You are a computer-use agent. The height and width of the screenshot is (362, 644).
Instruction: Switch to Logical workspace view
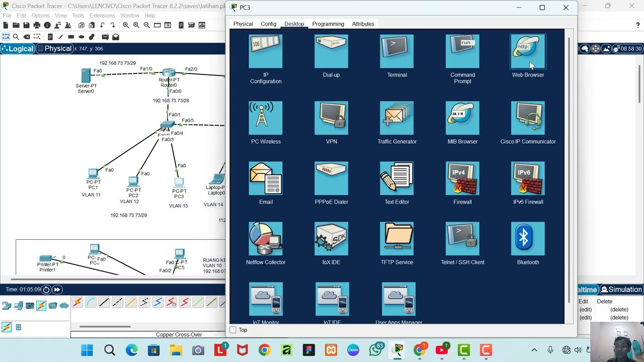click(17, 49)
